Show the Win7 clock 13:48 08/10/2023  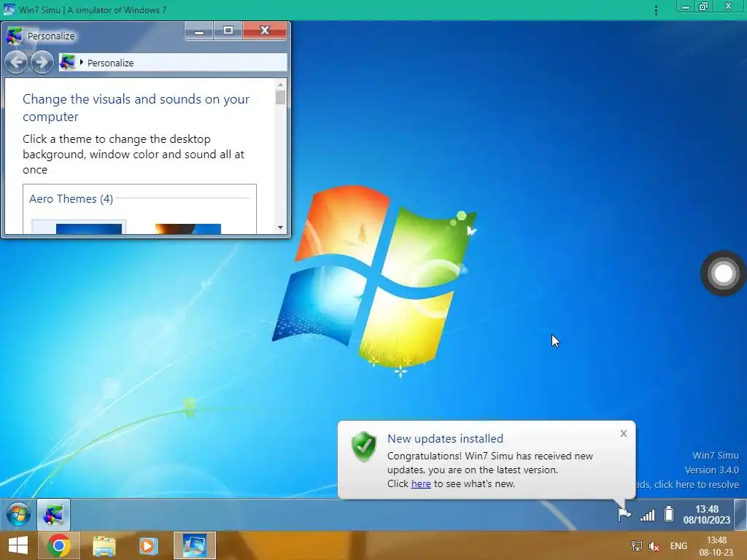click(x=706, y=514)
